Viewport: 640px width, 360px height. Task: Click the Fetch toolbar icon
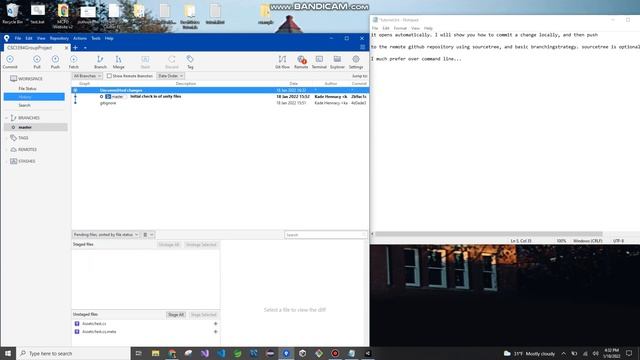coord(73,62)
